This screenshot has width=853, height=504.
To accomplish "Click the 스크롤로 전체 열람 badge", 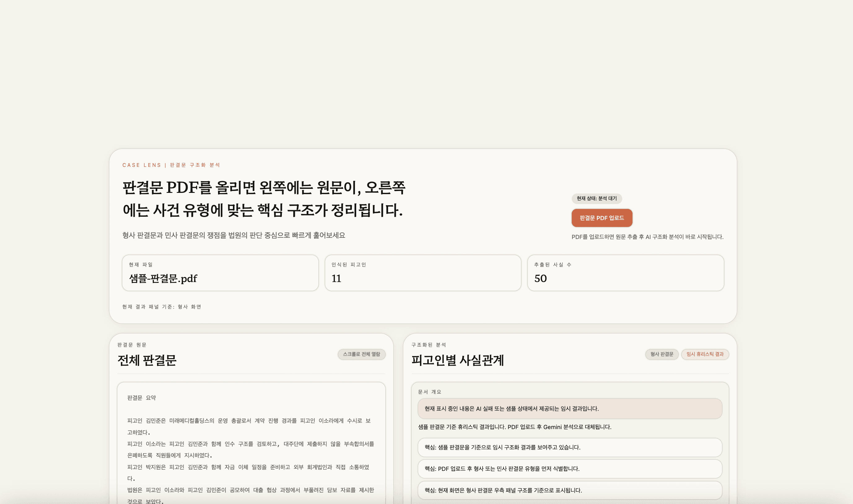I will click(361, 354).
